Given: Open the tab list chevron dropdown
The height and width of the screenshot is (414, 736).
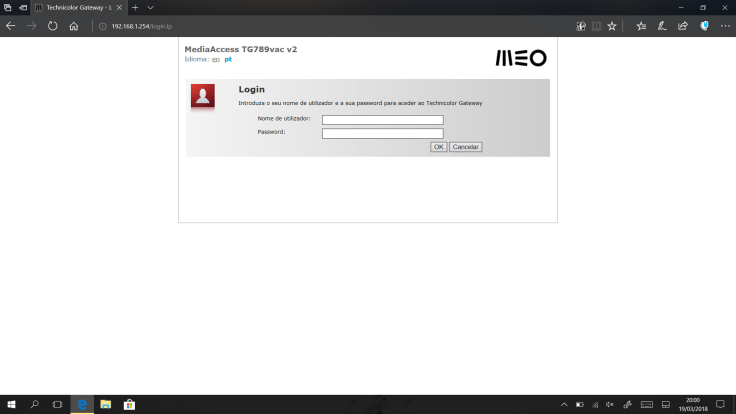Looking at the screenshot, I should pyautogui.click(x=150, y=7).
